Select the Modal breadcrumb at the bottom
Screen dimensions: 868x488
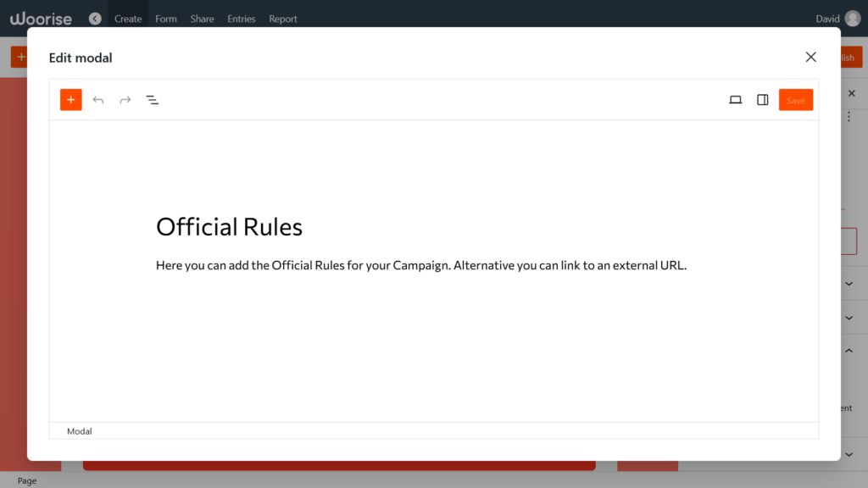(x=79, y=431)
